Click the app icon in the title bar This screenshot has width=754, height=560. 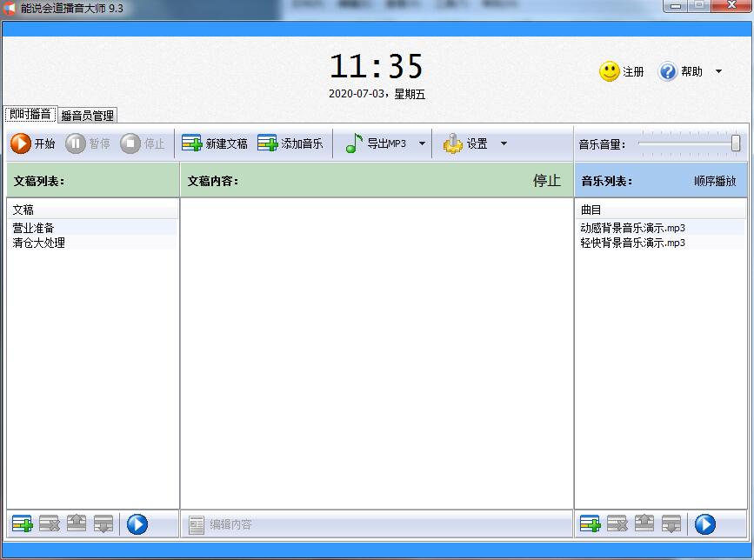coord(10,8)
